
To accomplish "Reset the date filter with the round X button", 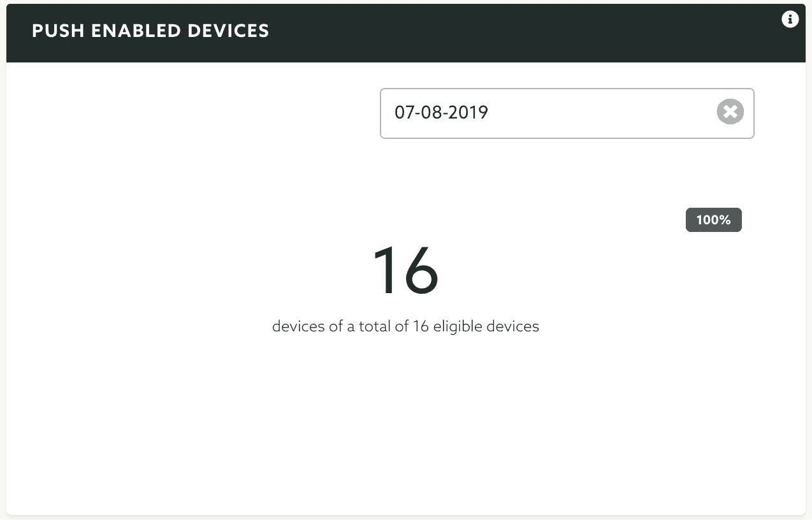I will point(730,112).
